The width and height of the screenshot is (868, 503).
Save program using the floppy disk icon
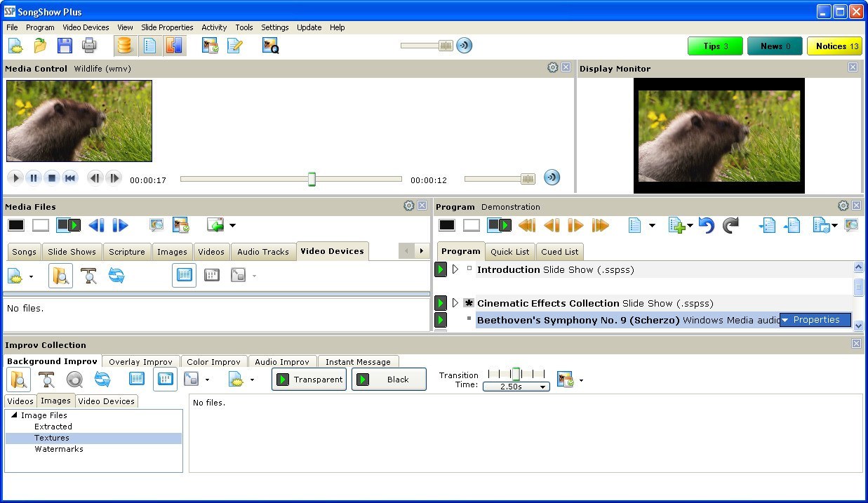coord(65,46)
